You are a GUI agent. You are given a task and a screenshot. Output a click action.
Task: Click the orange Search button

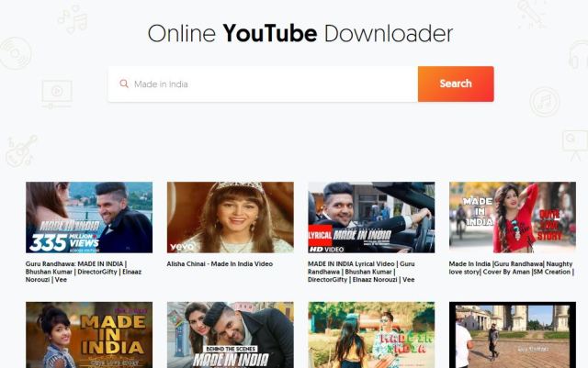click(456, 84)
